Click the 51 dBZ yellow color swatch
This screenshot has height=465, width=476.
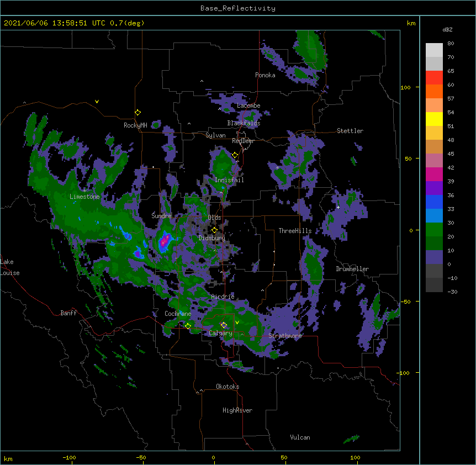434,119
